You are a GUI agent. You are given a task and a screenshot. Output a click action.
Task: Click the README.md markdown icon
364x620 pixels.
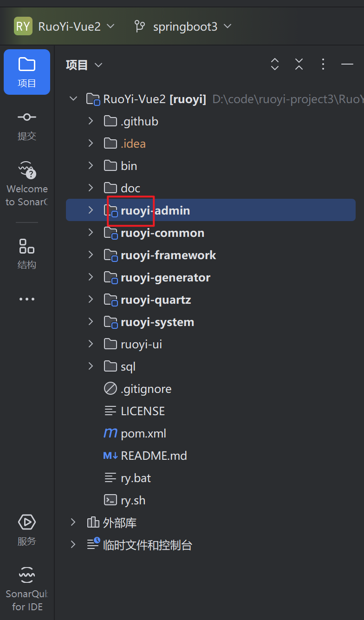pos(110,456)
